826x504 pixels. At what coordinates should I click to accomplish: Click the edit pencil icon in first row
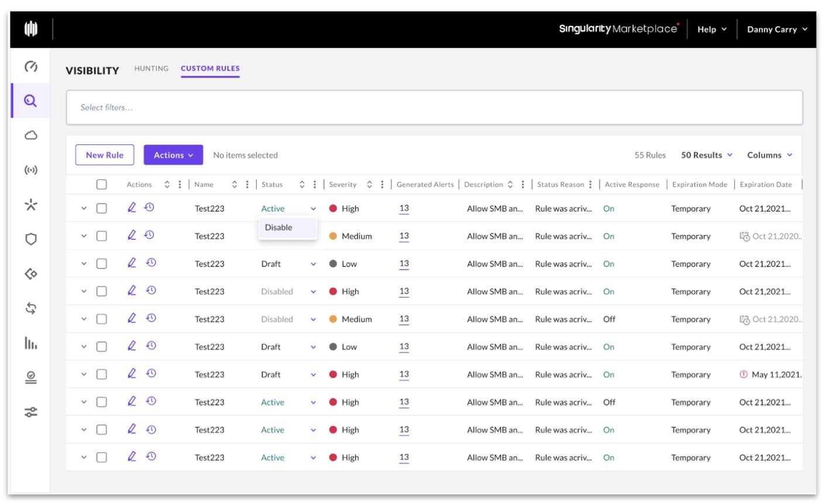pyautogui.click(x=132, y=208)
